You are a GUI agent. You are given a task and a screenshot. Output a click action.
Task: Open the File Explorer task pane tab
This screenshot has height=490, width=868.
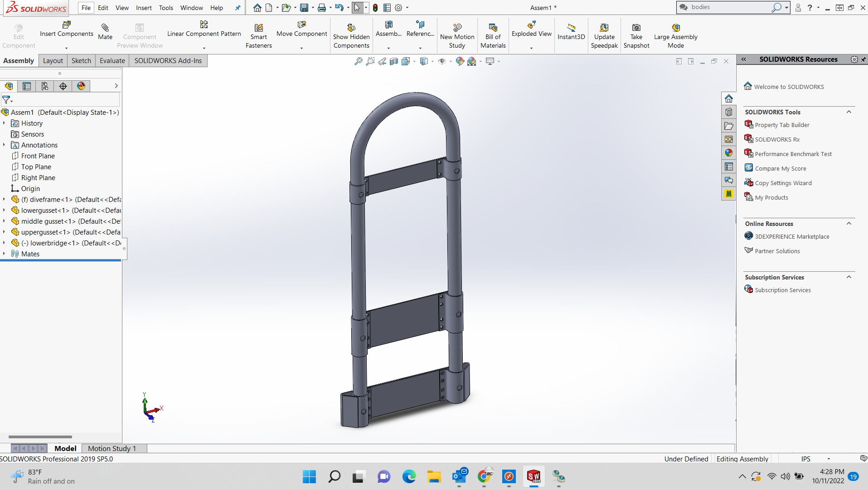click(x=729, y=126)
